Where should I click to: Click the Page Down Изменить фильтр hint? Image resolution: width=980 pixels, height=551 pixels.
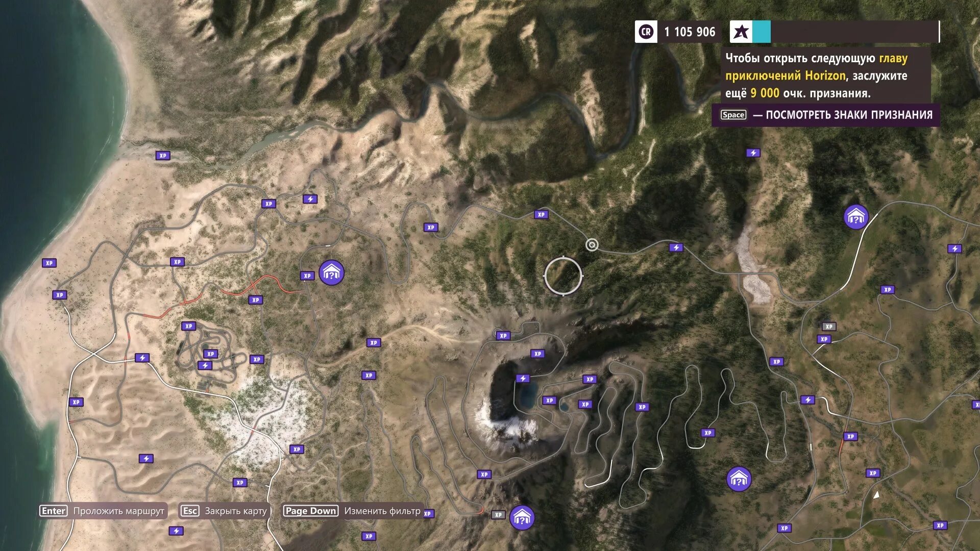tap(353, 511)
